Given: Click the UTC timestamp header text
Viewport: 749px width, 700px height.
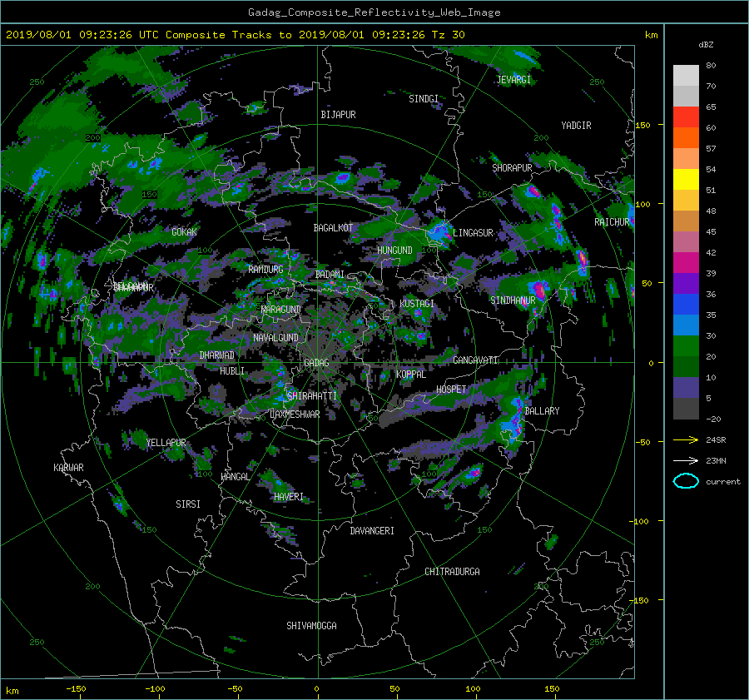Looking at the screenshot, I should click(x=235, y=35).
